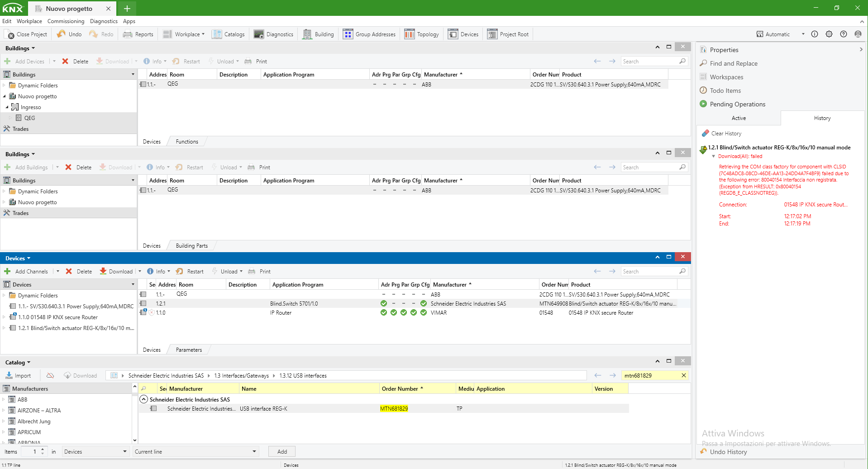This screenshot has width=868, height=469.
Task: Open Todo Items side panel
Action: (725, 91)
